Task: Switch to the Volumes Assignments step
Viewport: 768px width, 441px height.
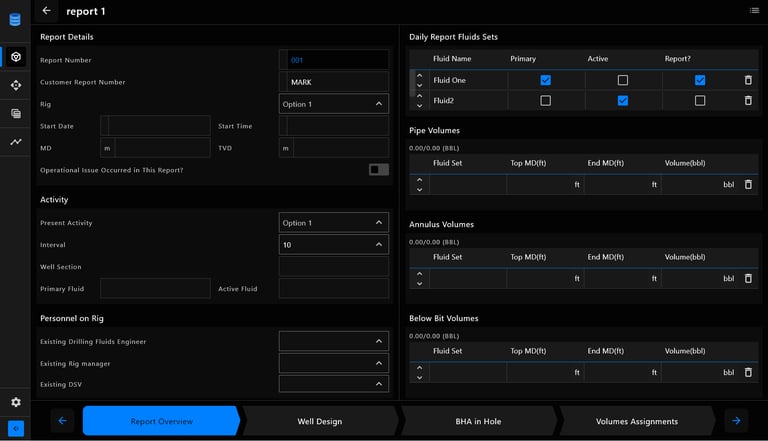Action: (x=637, y=421)
